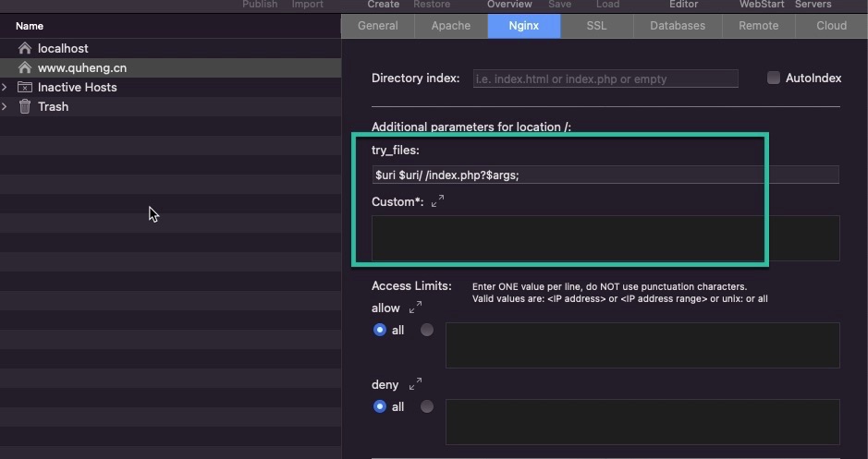Click the Publish toolbar button
The image size is (868, 459).
260,5
